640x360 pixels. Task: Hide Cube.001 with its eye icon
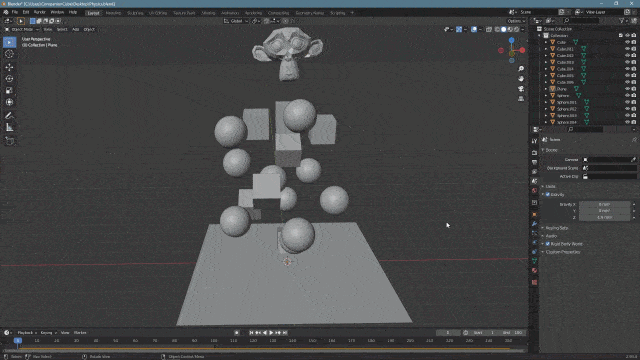point(627,49)
